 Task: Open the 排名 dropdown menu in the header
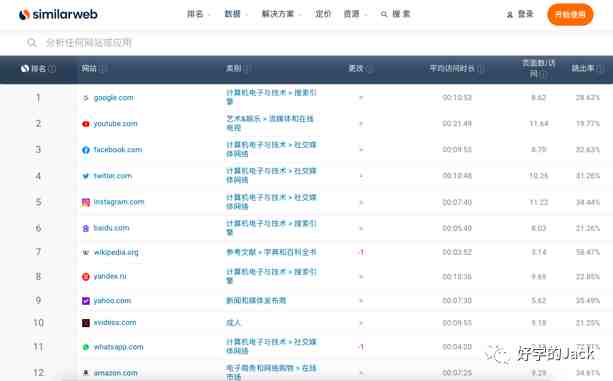pyautogui.click(x=198, y=14)
